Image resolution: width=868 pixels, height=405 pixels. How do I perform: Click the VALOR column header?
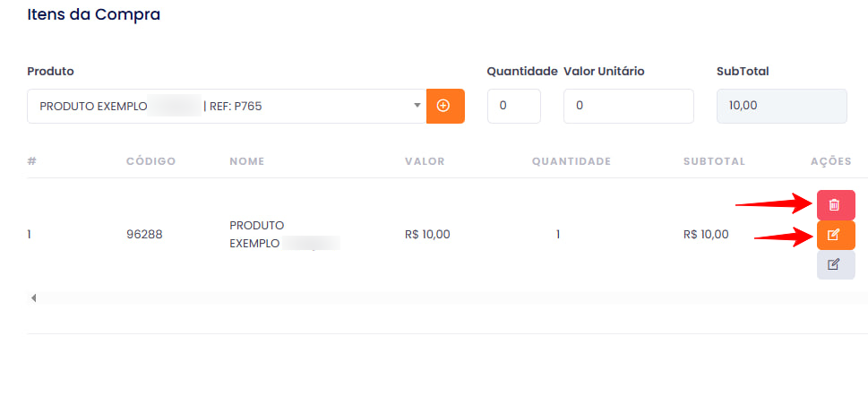tap(425, 161)
